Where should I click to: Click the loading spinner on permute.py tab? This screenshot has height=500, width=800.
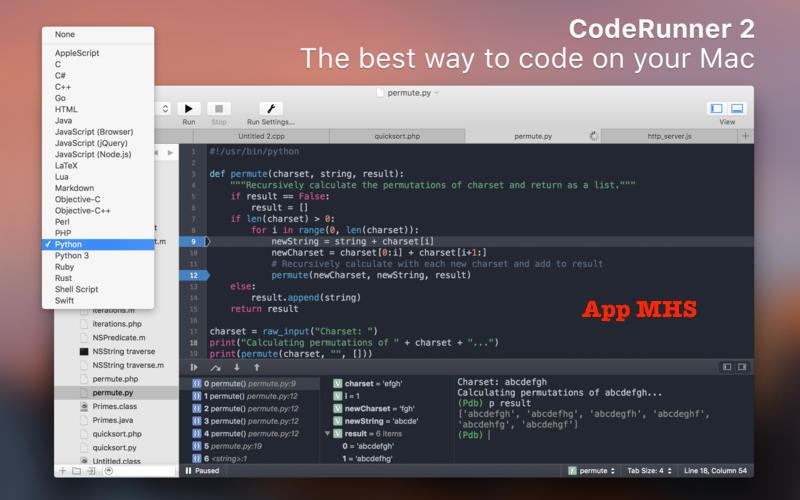point(593,136)
